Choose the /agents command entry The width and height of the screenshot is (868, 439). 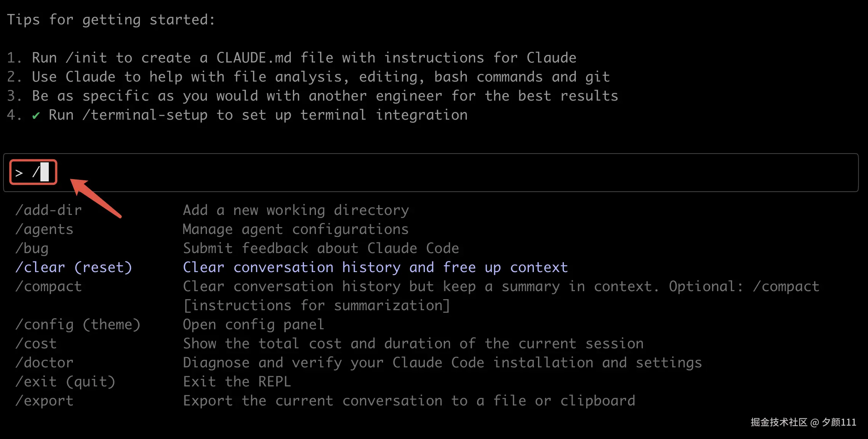(44, 229)
